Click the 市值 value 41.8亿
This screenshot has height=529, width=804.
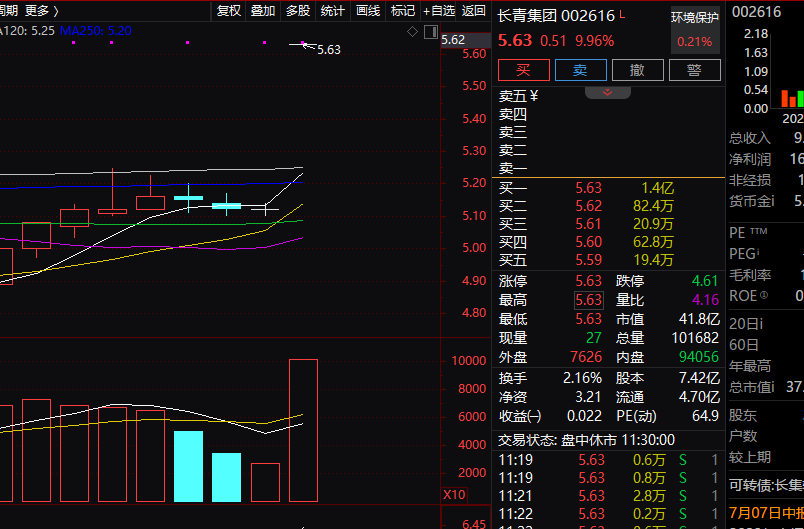click(699, 319)
